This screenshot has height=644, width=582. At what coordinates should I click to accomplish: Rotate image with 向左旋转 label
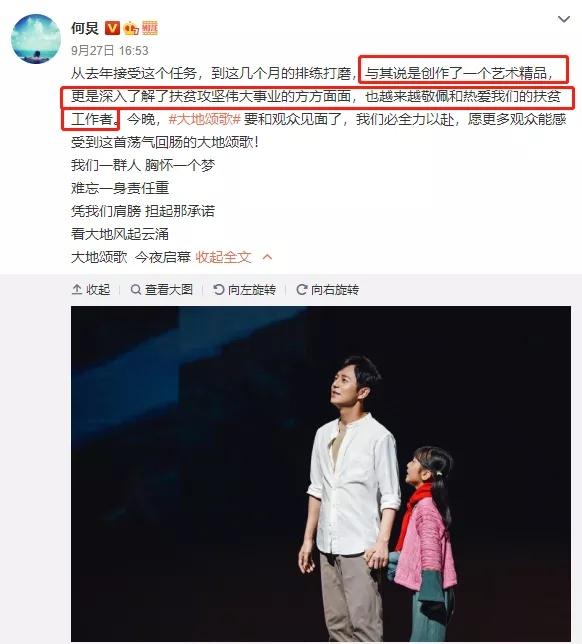tap(252, 290)
